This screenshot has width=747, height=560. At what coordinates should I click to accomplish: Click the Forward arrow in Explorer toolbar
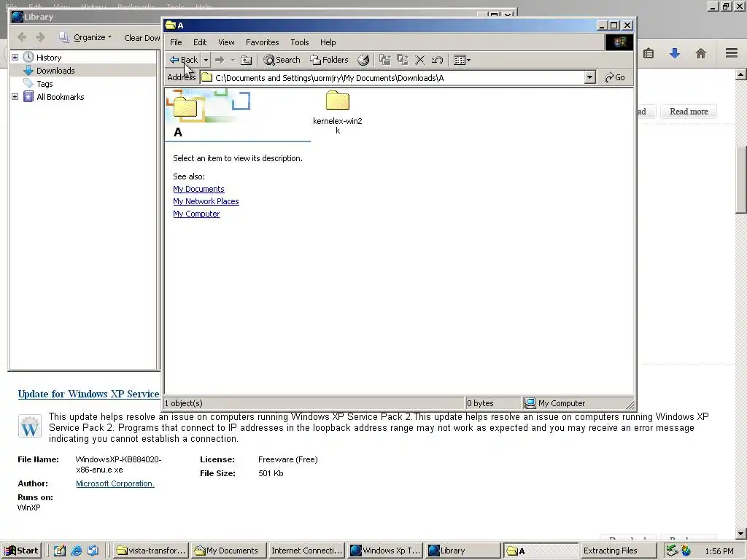tap(220, 60)
